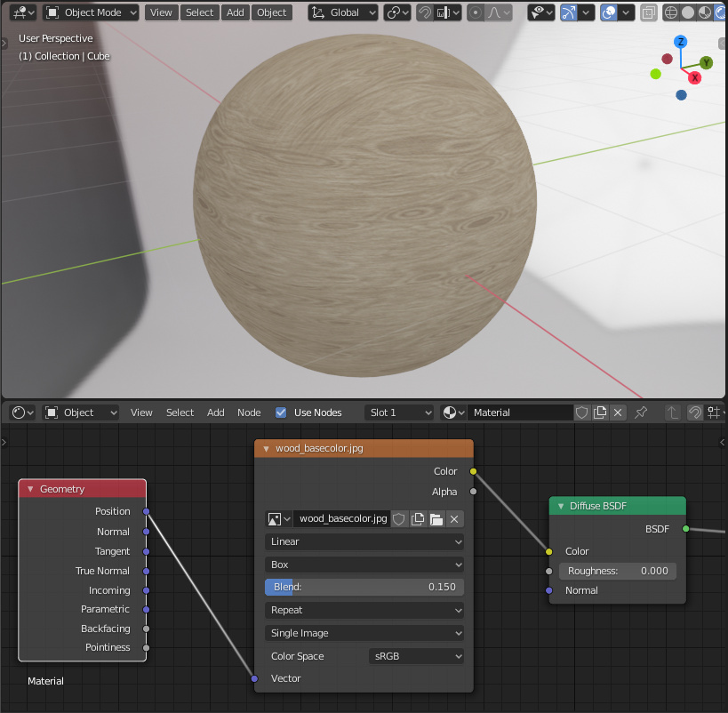
Task: Click the Object menu in viewport header
Action: [271, 12]
